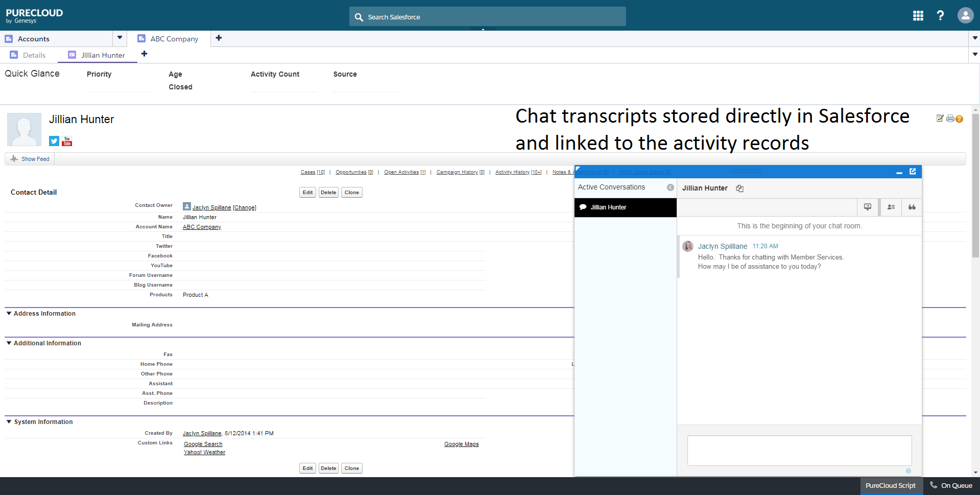This screenshot has width=980, height=495.
Task: Collapse the Active Conversations panel arrow
Action: coord(671,187)
